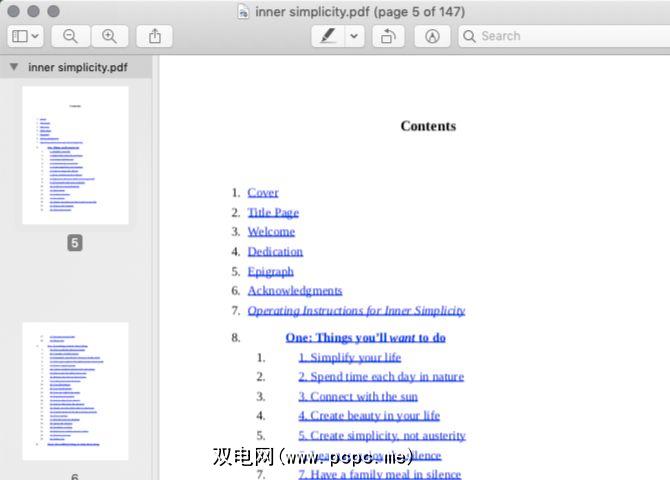Jump to Operating Instructions for Inner Simplicity
Screen dimensions: 670x480
click(x=356, y=310)
